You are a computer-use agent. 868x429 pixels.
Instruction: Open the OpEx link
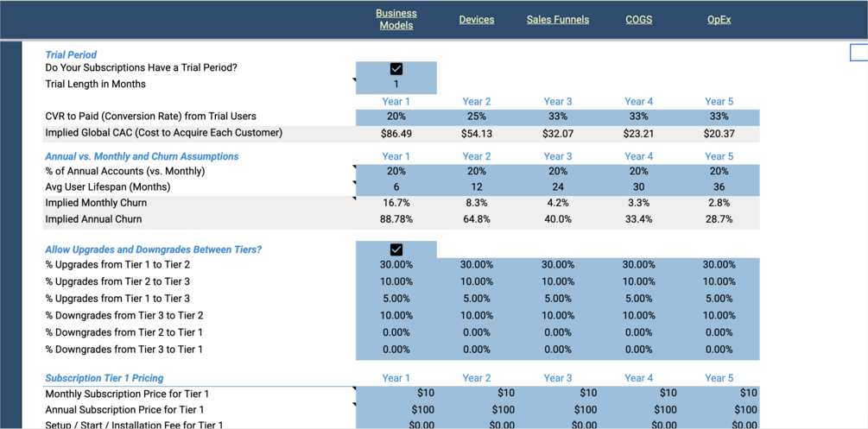coord(719,19)
